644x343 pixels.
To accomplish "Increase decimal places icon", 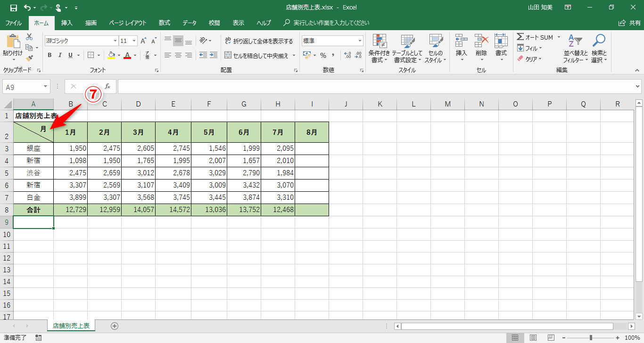I will pos(347,55).
